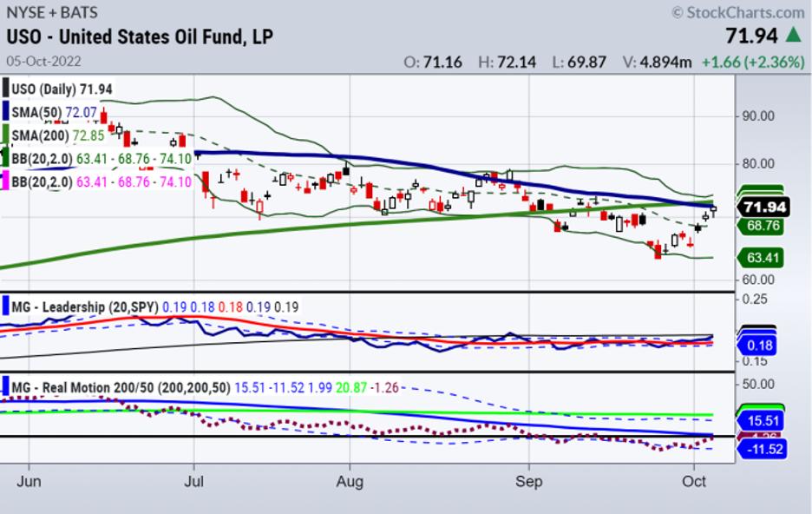
Task: Select the blue SMA(50) legend swatch
Action: tap(4, 112)
